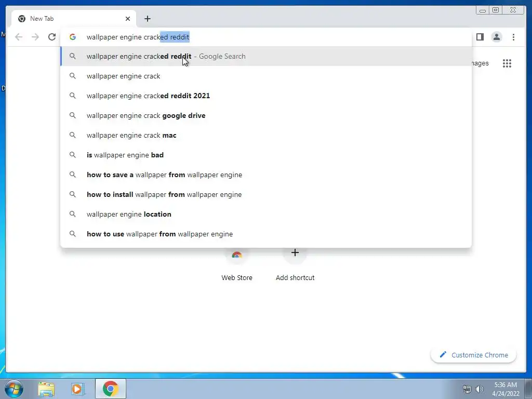Minimize the Chrome window
Image resolution: width=532 pixels, height=399 pixels.
click(483, 10)
